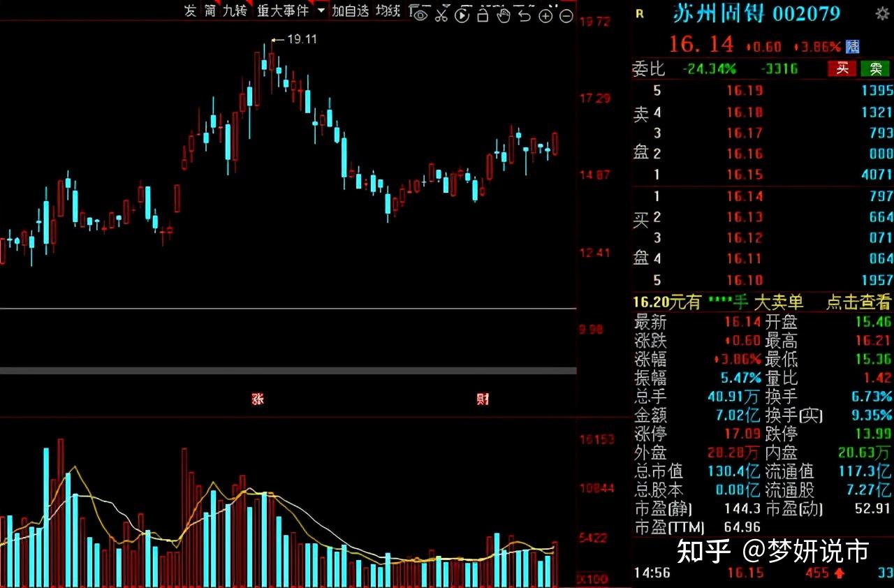This screenshot has height=588, width=894.
Task: Select the 发 toolbar item
Action: coord(190,10)
